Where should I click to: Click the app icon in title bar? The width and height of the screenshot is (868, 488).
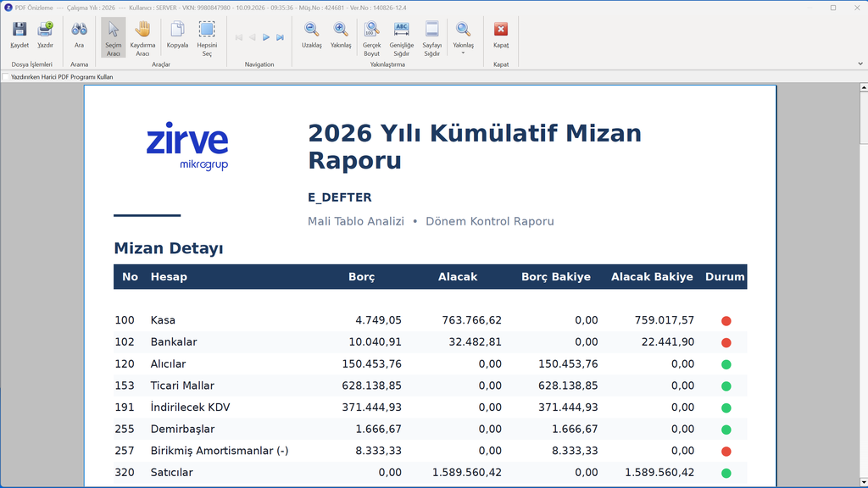(8, 8)
